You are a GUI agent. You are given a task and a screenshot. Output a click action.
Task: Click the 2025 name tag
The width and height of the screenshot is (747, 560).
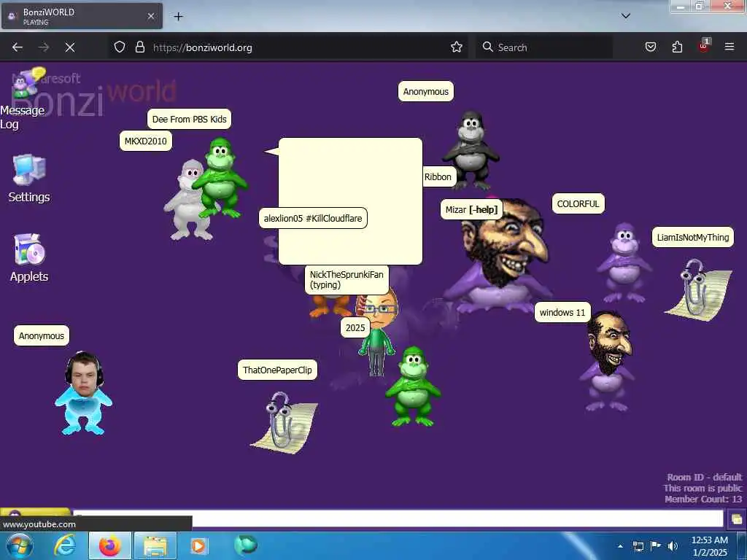click(x=355, y=327)
